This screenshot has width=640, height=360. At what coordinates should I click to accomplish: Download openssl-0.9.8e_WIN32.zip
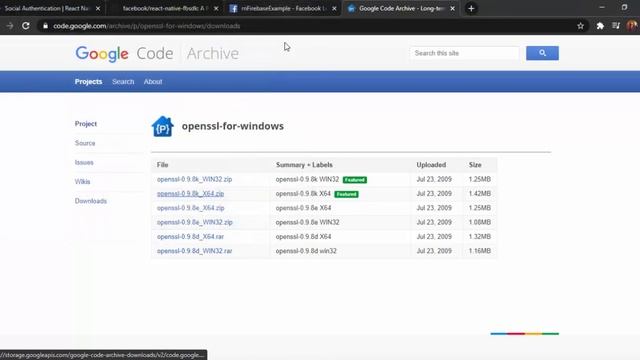click(x=195, y=222)
